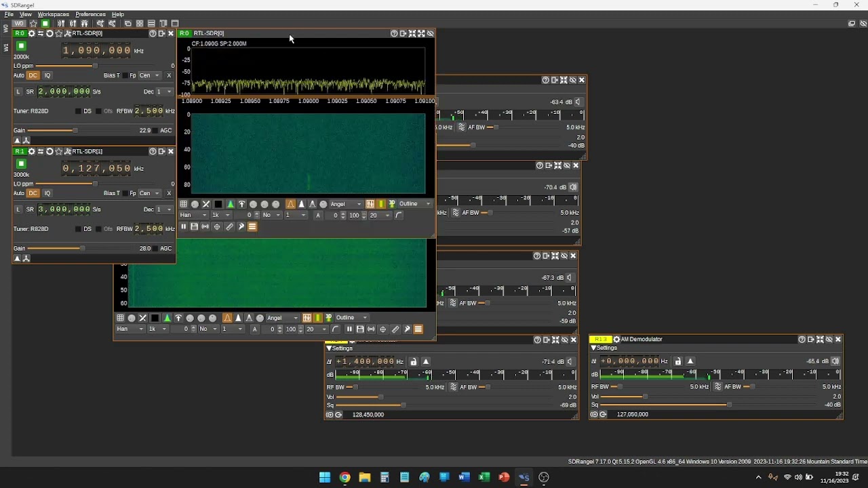The height and width of the screenshot is (488, 868).
Task: Toggle the 3D spectrogram in upper spectrum toolbar
Action: tap(391, 204)
